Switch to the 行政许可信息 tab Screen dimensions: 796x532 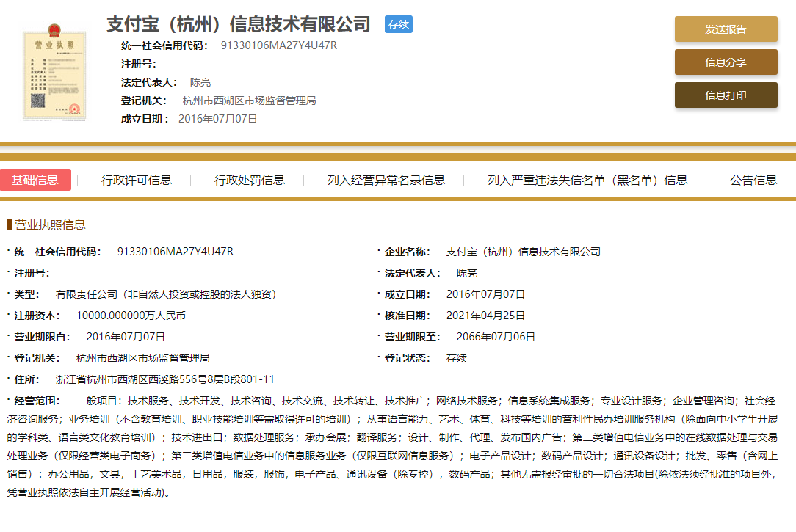point(136,180)
